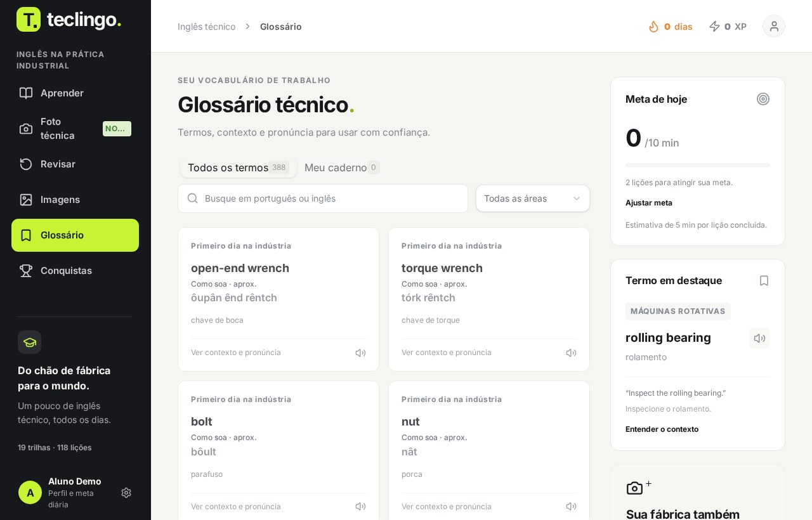Open settings gear next to Aluno Demo
The height and width of the screenshot is (520, 812).
tap(126, 493)
